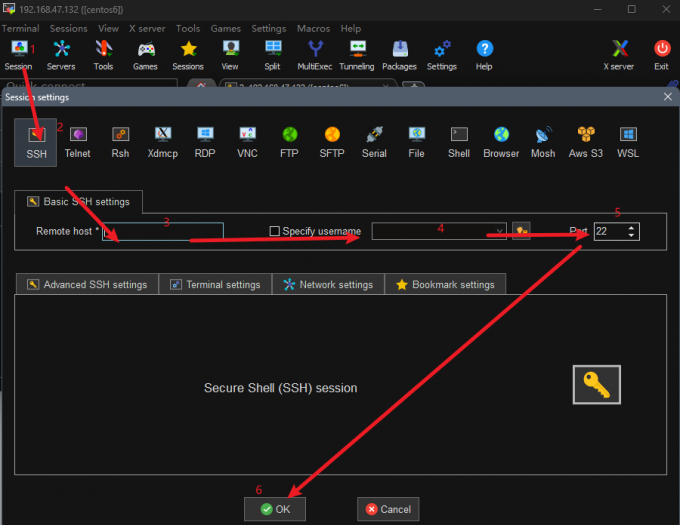Select the Xdmcp session type
The width and height of the screenshot is (680, 525).
coord(163,142)
